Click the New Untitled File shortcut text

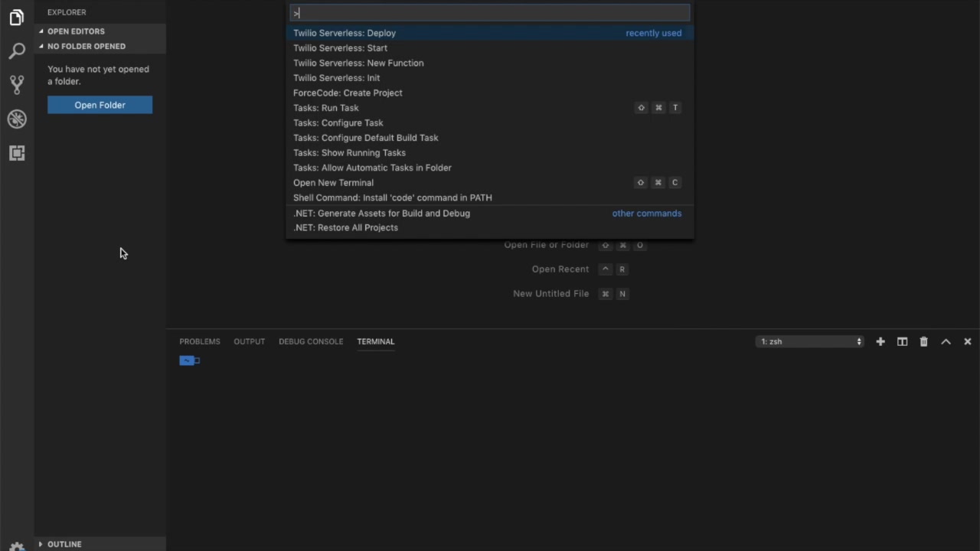551,294
